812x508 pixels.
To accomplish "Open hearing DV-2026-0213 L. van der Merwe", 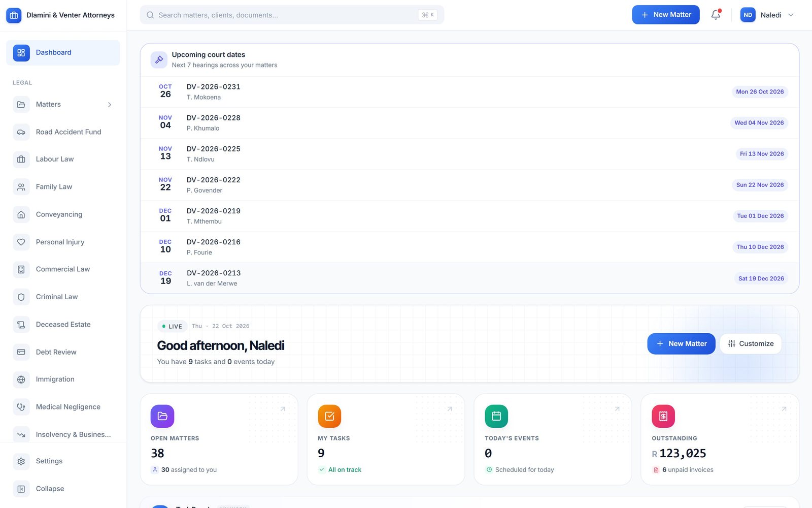I will tap(469, 278).
